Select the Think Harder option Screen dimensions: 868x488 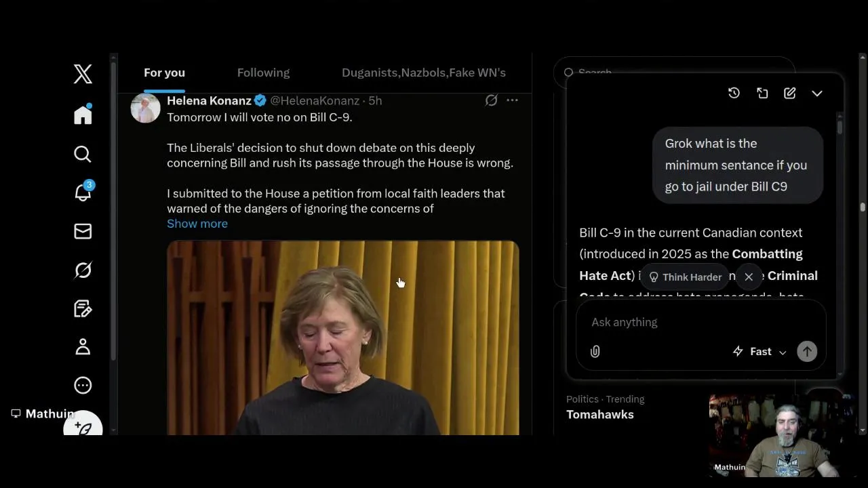tap(685, 277)
